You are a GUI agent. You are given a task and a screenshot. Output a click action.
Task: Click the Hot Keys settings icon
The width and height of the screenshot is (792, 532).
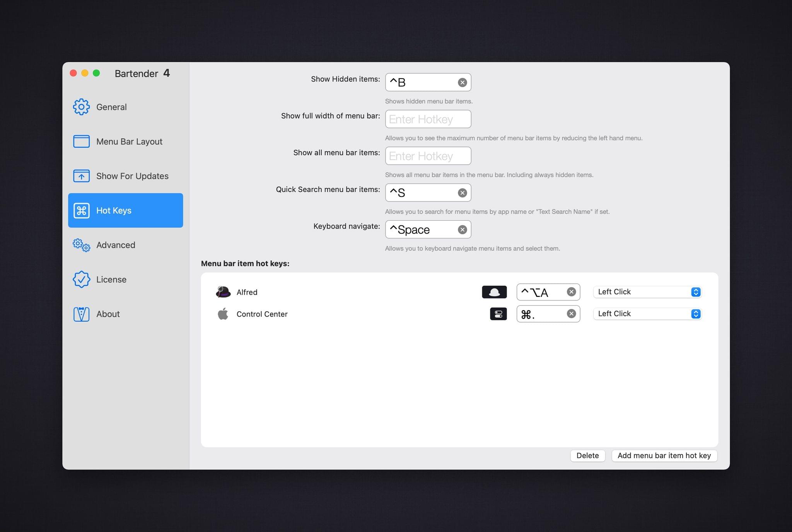click(x=81, y=210)
